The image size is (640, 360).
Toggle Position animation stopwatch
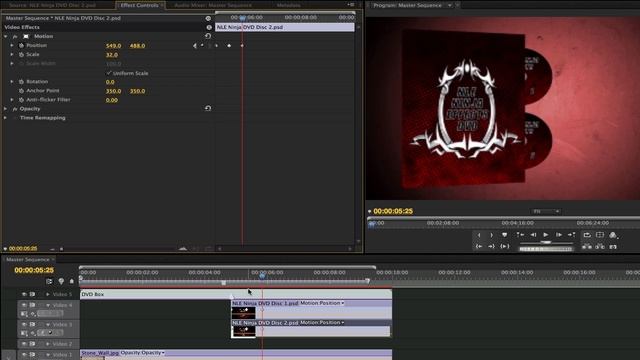pos(21,46)
